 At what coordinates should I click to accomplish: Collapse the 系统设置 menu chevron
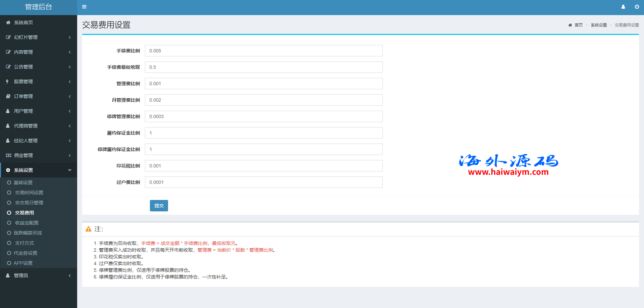coord(69,170)
